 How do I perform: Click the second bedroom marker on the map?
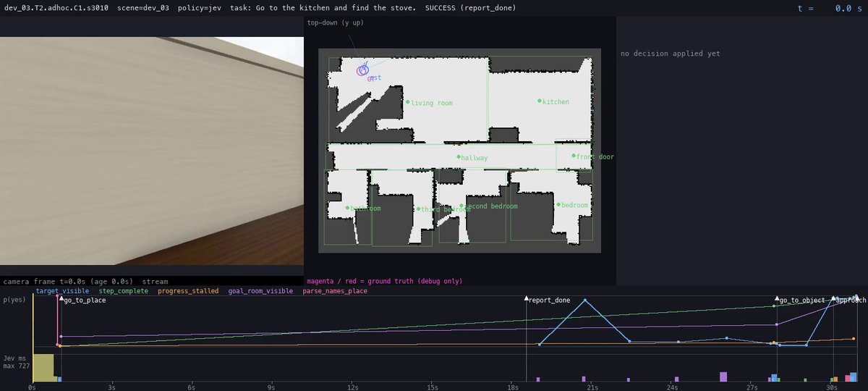461,206
